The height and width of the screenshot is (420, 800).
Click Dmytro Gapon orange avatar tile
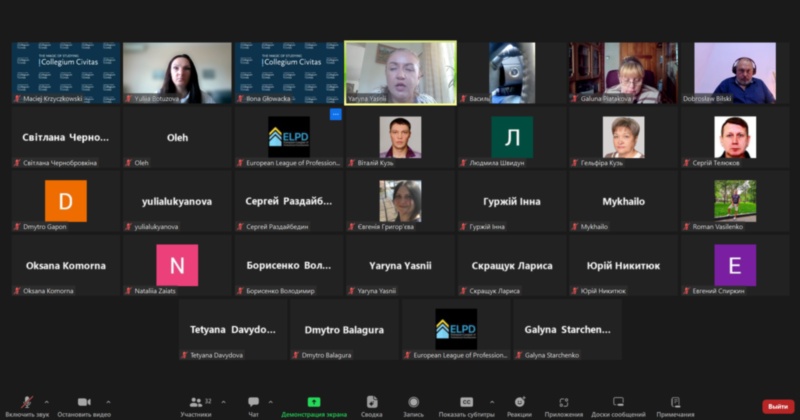66,201
